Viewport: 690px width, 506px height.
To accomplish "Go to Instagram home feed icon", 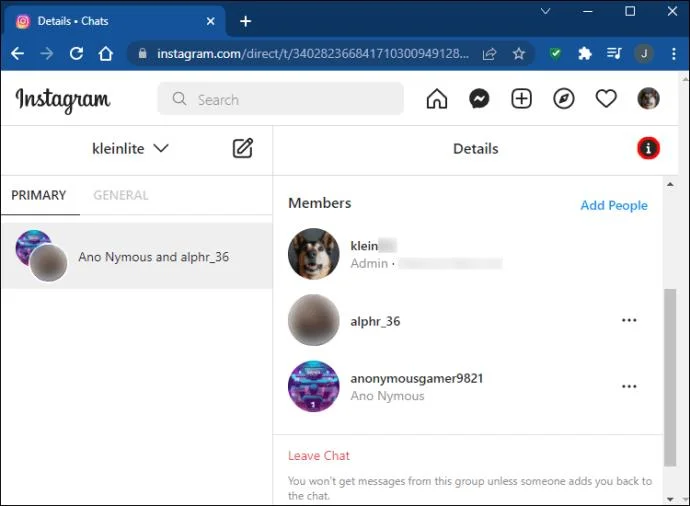I will coord(437,99).
